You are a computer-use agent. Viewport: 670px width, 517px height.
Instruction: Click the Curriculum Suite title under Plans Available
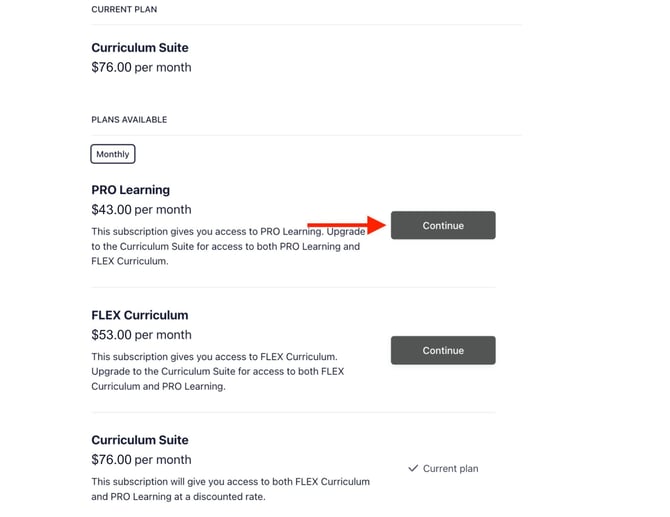tap(139, 440)
